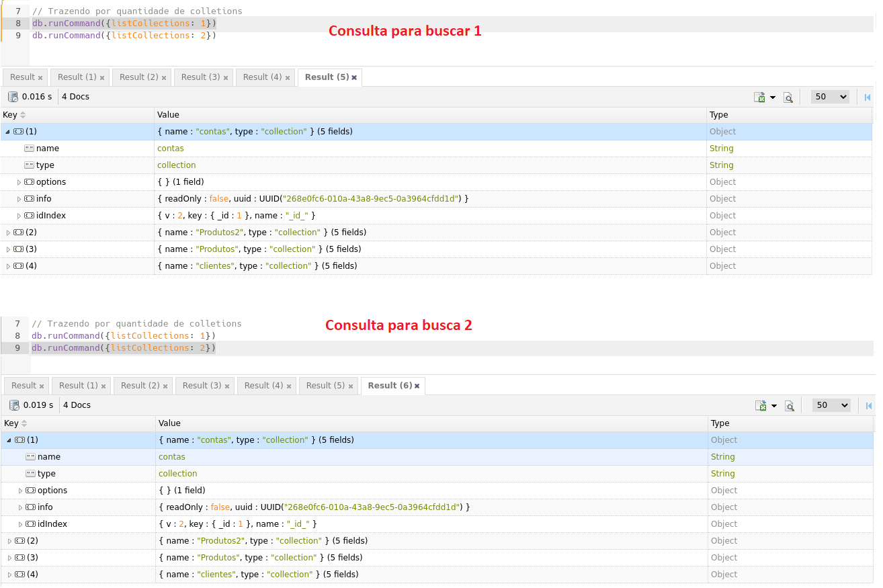The height and width of the screenshot is (588, 883).
Task: Click line number 9 in the editor under 'Consulta para busca 2'
Action: click(x=17, y=348)
